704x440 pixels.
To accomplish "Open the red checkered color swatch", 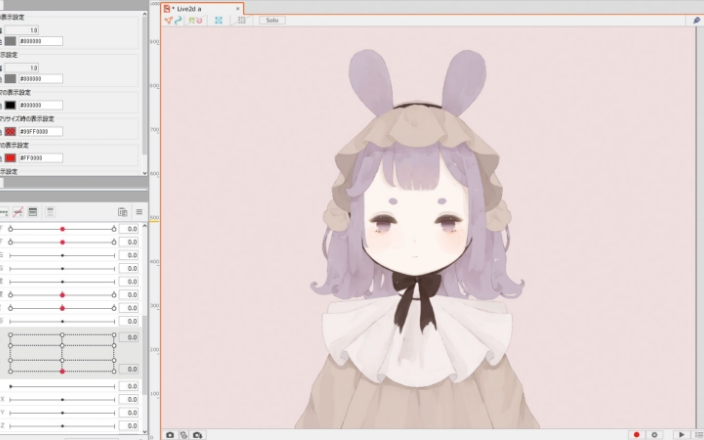I will (x=10, y=132).
